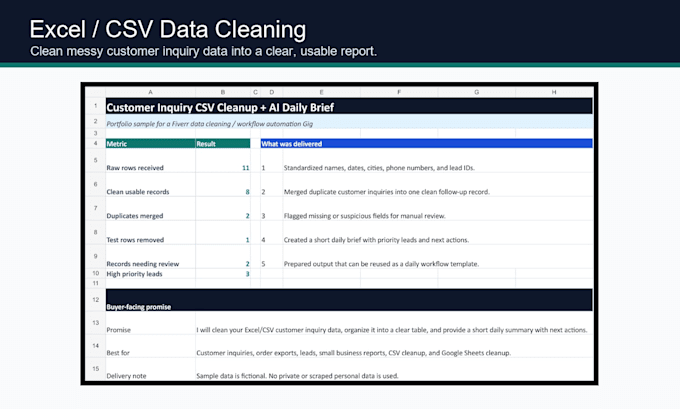Click the 'Metric' header cell

coord(150,144)
